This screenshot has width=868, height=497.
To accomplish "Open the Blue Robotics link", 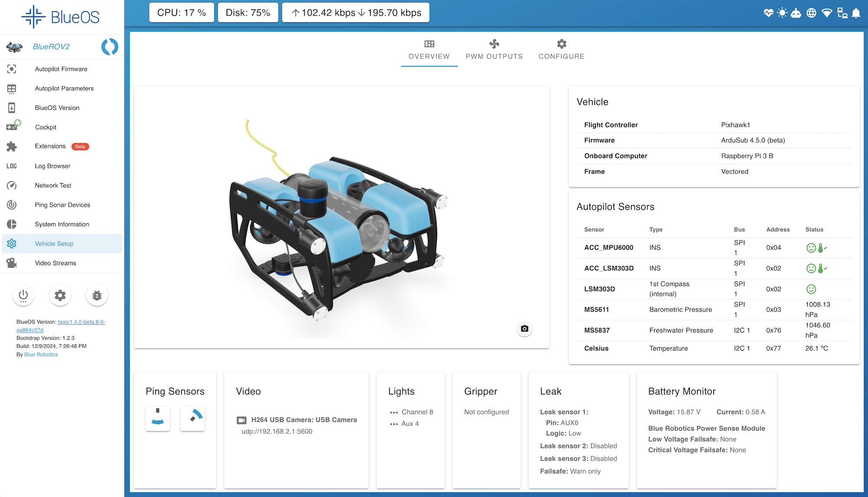I will point(41,355).
